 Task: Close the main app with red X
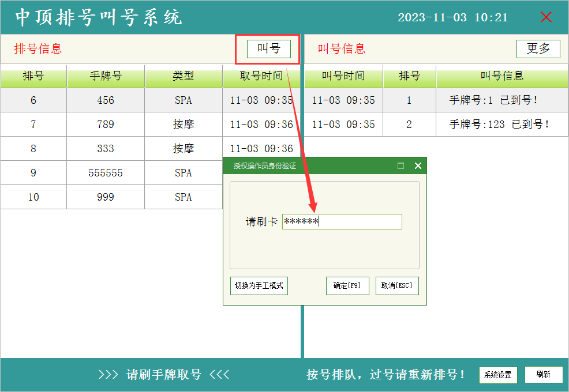pyautogui.click(x=546, y=17)
